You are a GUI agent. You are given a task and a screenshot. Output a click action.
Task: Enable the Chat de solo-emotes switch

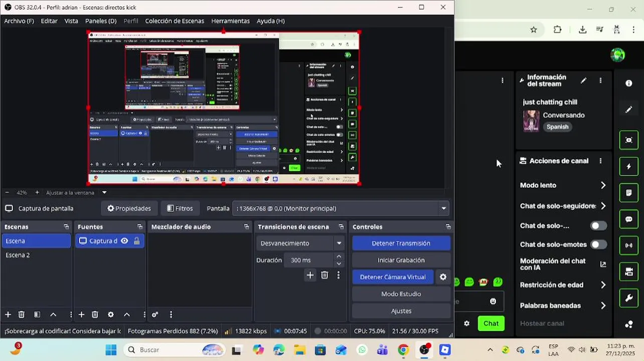(x=598, y=245)
